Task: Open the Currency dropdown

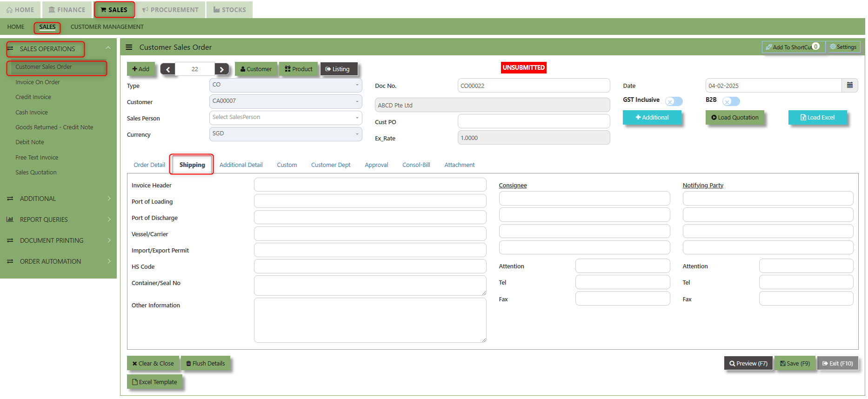Action: point(285,134)
